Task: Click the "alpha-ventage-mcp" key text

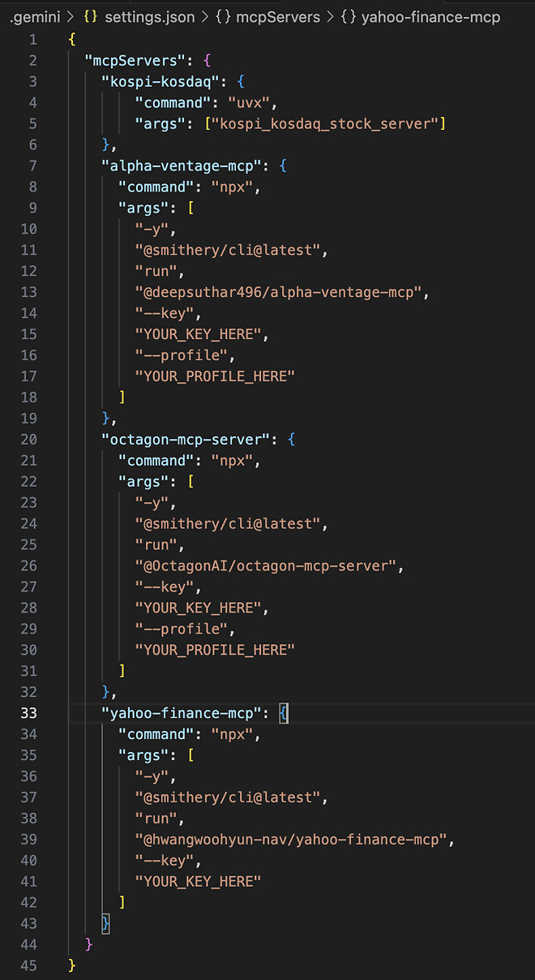Action: coord(182,165)
